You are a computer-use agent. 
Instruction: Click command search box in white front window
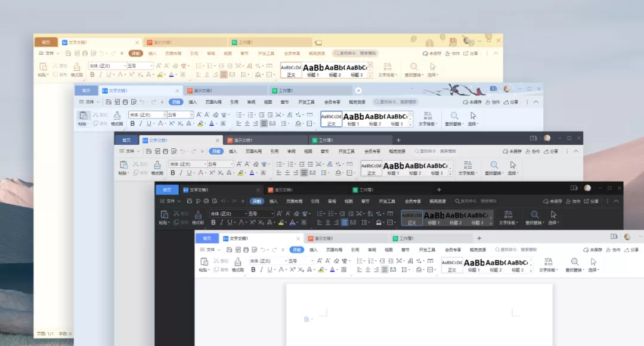(516, 250)
